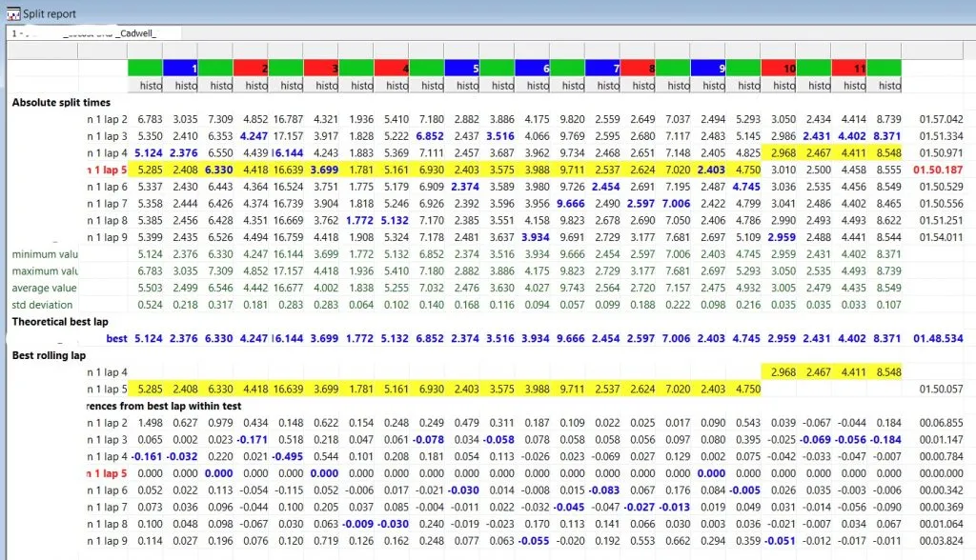Click difference value 0.979 in lap 2 row
Viewport: 976px width, 560px height.
[x=220, y=423]
